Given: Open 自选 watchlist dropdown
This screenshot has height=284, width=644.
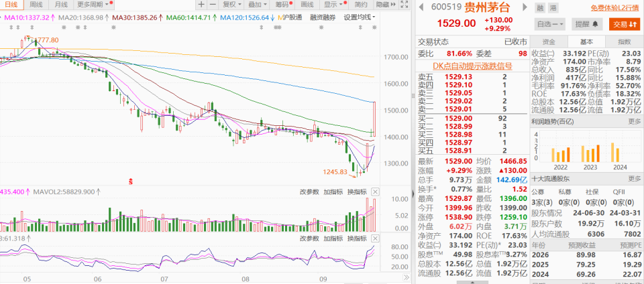Looking at the screenshot, I should point(549,24).
